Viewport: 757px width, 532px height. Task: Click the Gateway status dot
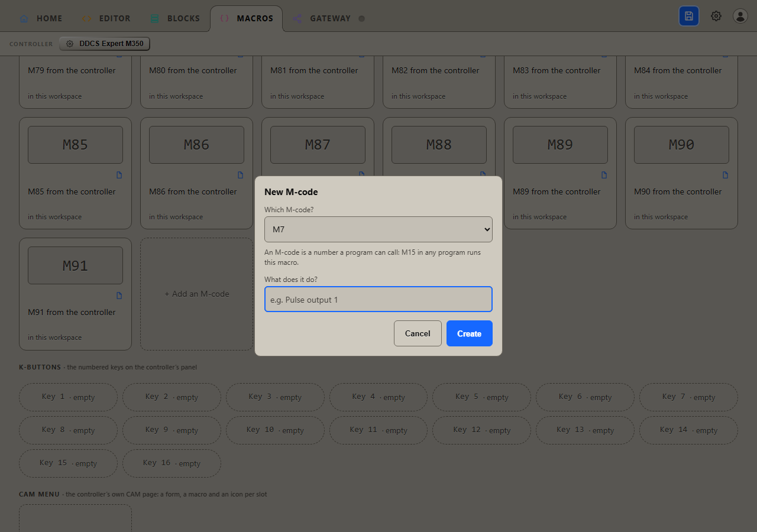[x=361, y=18]
